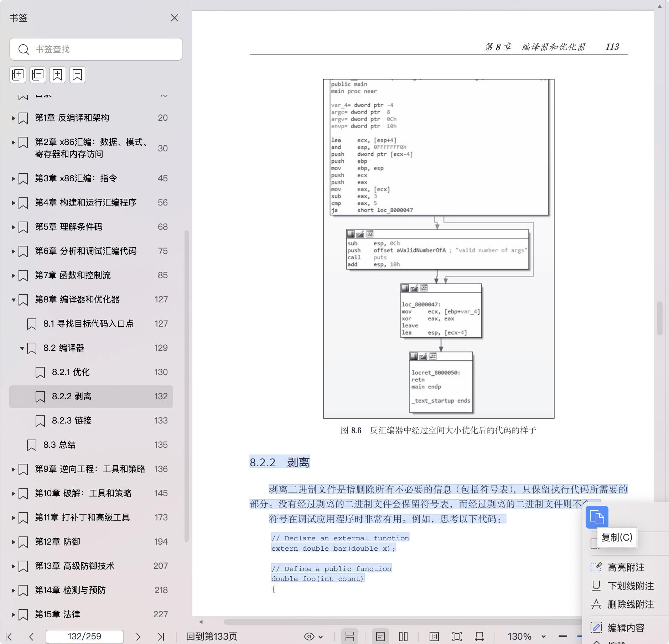Click the collapse all bookmarks icon
Image resolution: width=669 pixels, height=644 pixels.
tap(38, 75)
